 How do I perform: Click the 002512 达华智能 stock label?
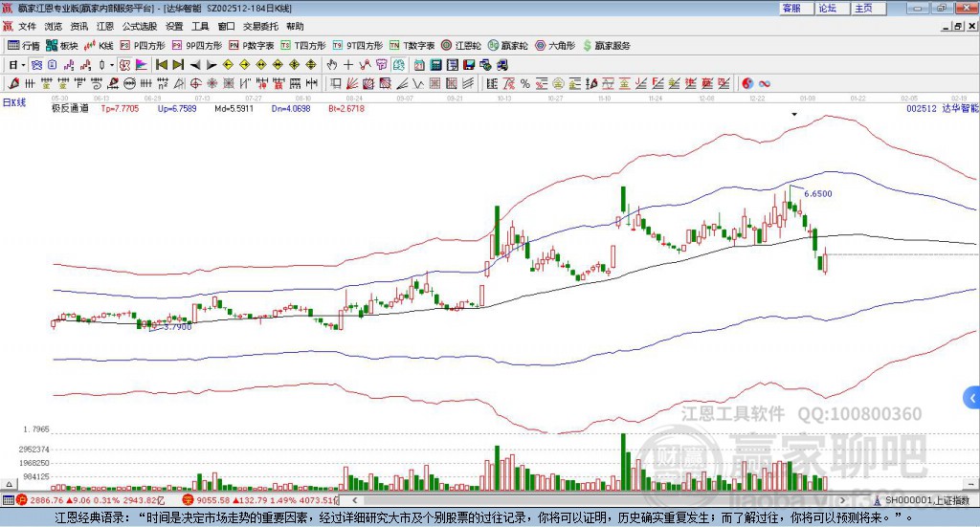point(943,108)
